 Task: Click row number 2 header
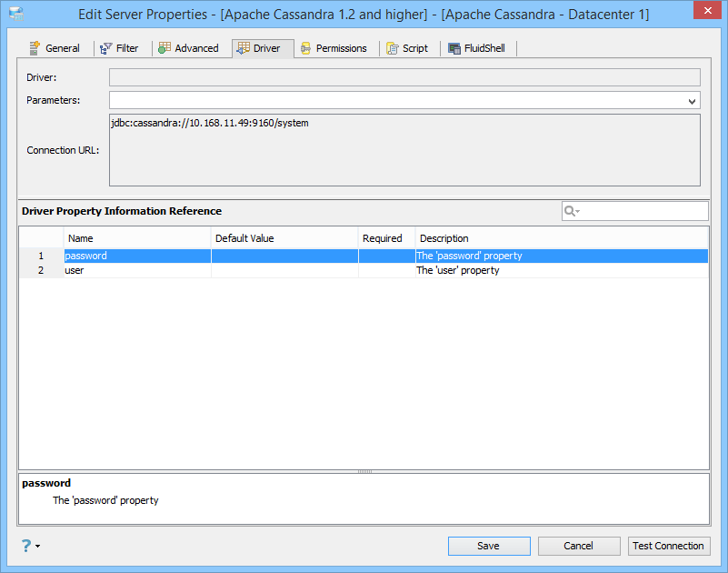[x=41, y=270]
